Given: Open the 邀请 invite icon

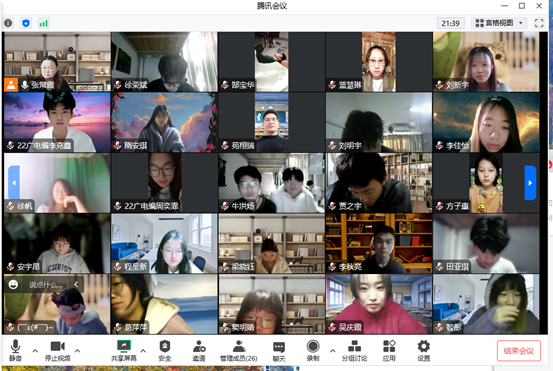Looking at the screenshot, I should click(x=199, y=351).
